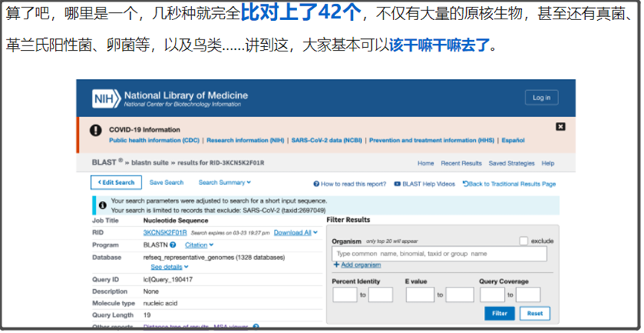Click the article text '该干嘛干嘛去了'

(439, 45)
